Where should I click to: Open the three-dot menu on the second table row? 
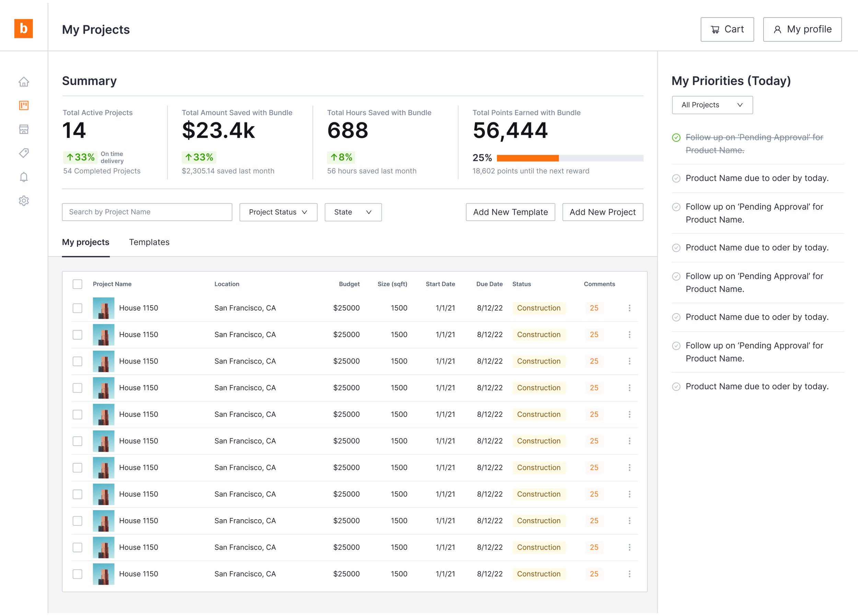click(x=629, y=335)
